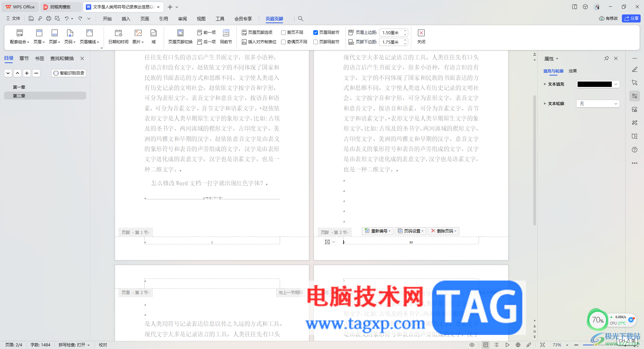
Task: Click Smart Recognize TOC (智能识别目录) button
Action: [x=69, y=73]
